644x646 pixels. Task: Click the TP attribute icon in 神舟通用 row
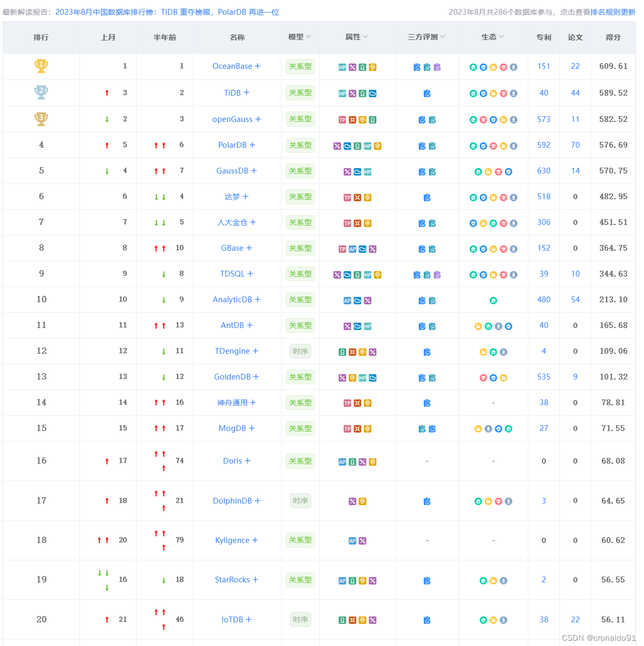[x=347, y=403]
